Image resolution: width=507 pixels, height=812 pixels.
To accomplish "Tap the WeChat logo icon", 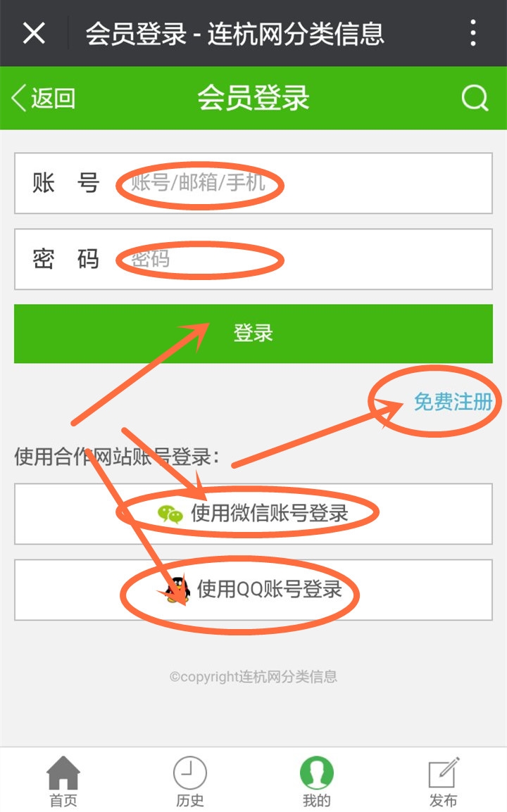I will point(170,514).
